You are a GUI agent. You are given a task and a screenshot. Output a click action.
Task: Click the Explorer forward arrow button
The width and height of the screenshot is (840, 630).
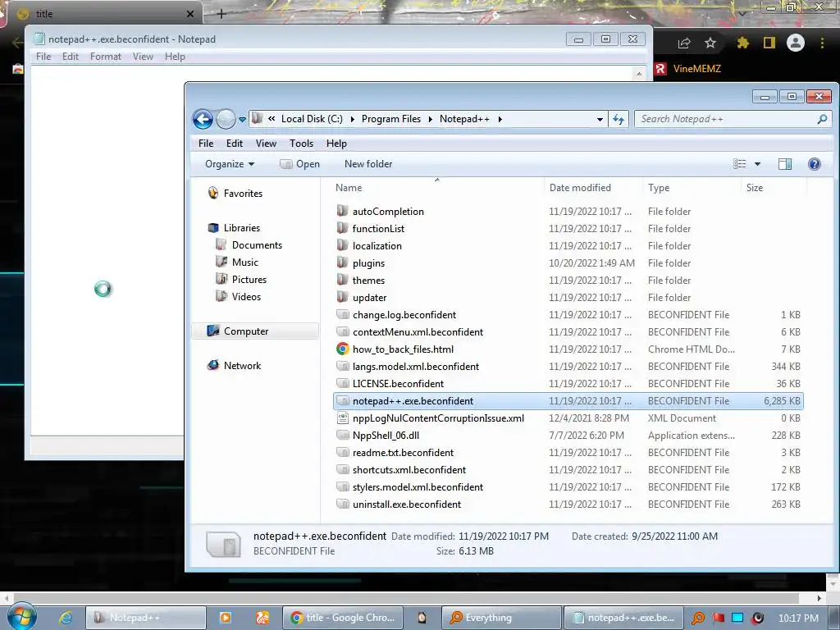pos(226,119)
